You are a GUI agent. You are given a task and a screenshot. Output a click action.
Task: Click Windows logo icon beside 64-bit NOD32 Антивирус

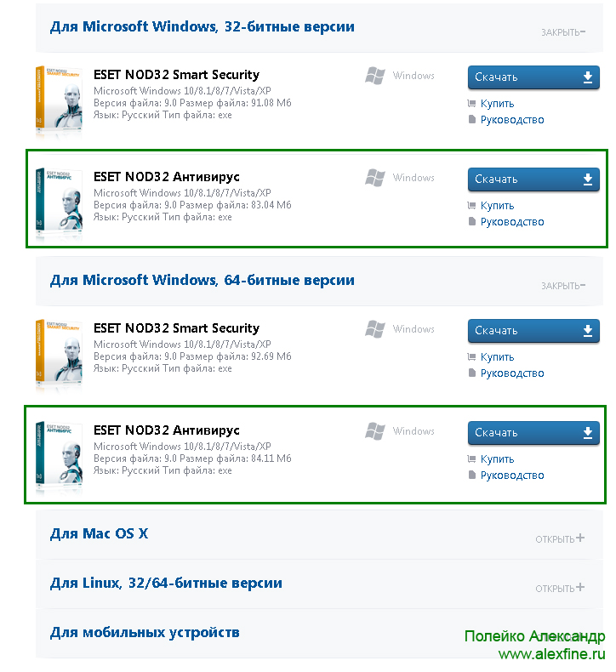375,431
